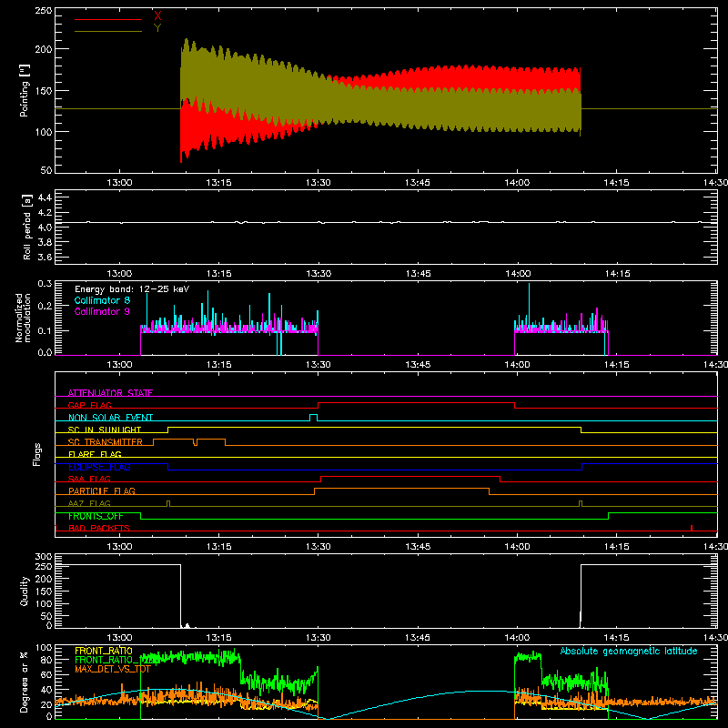The width and height of the screenshot is (728, 728).
Task: Click the 'Degrees or %' axis title
Action: pyautogui.click(x=25, y=682)
